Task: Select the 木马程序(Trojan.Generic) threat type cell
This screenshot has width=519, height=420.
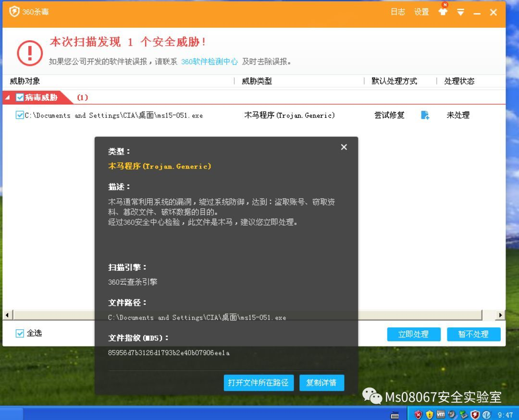Action: [289, 115]
